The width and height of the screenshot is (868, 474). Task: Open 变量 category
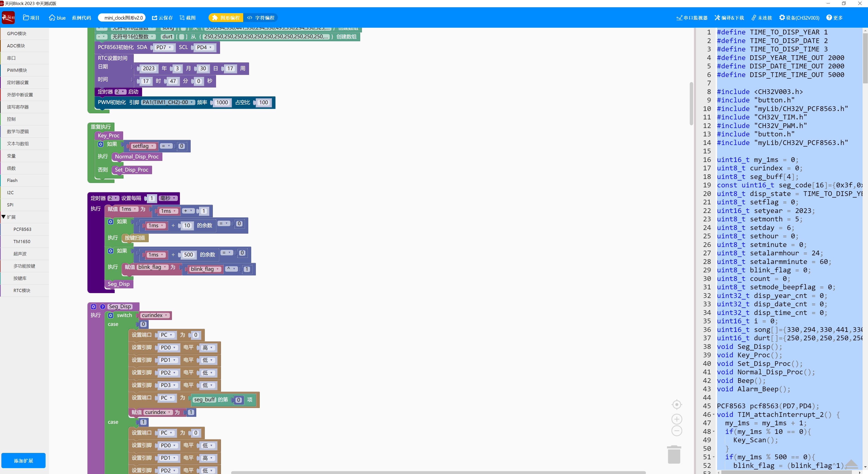(x=25, y=156)
